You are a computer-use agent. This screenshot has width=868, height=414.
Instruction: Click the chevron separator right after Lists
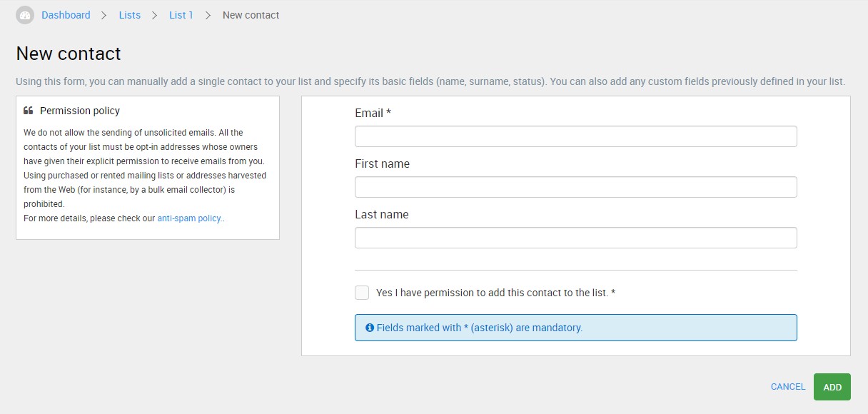[155, 15]
